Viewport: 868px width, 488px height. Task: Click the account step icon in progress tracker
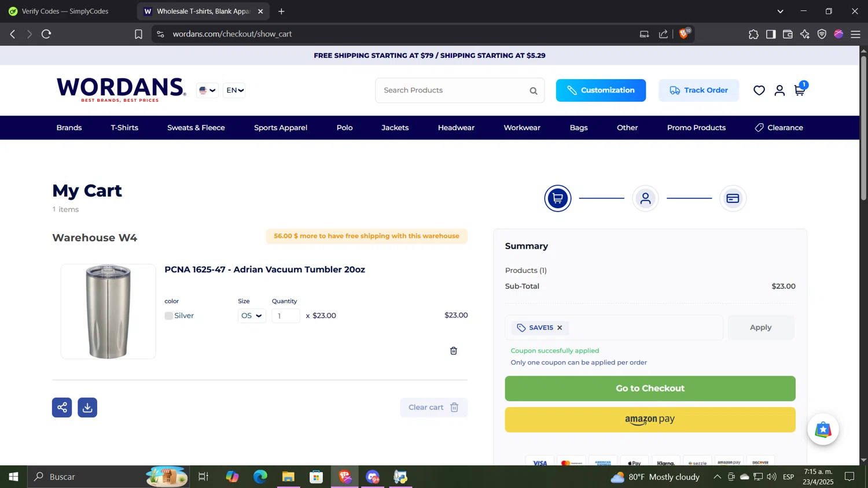coord(646,198)
